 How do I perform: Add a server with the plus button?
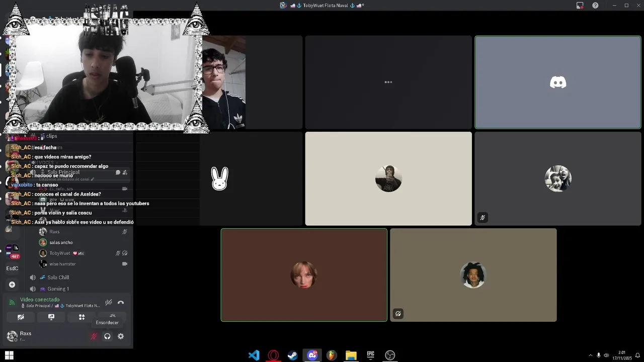(x=12, y=285)
